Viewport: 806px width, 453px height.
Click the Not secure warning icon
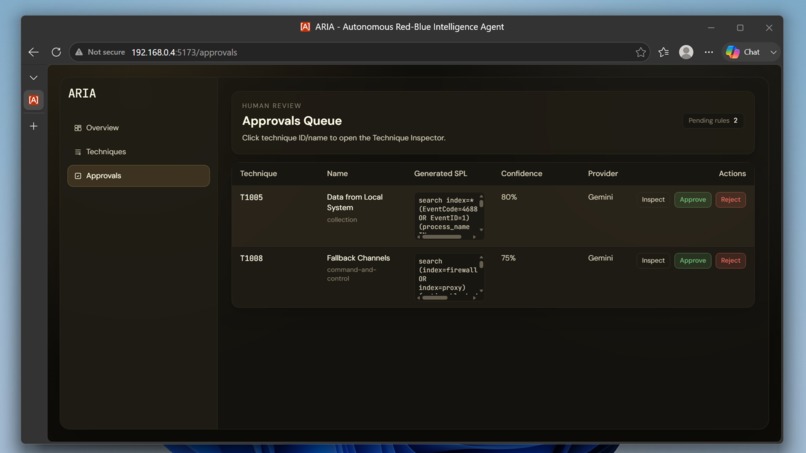pos(79,52)
